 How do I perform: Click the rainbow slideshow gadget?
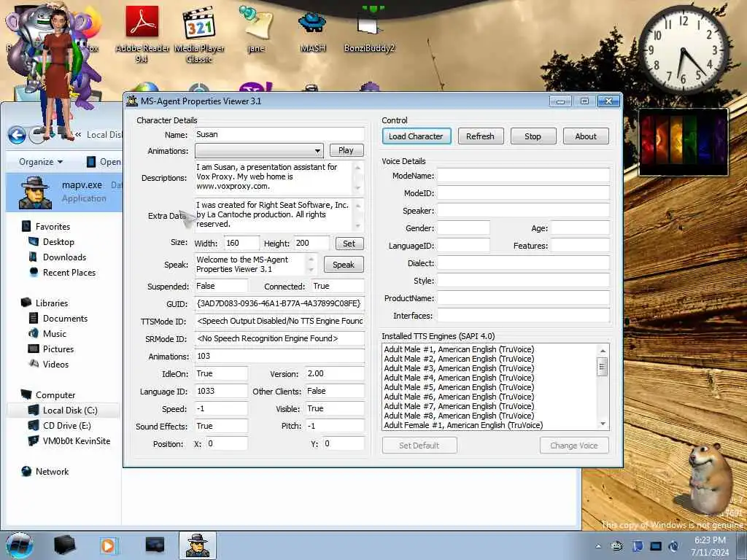click(683, 142)
